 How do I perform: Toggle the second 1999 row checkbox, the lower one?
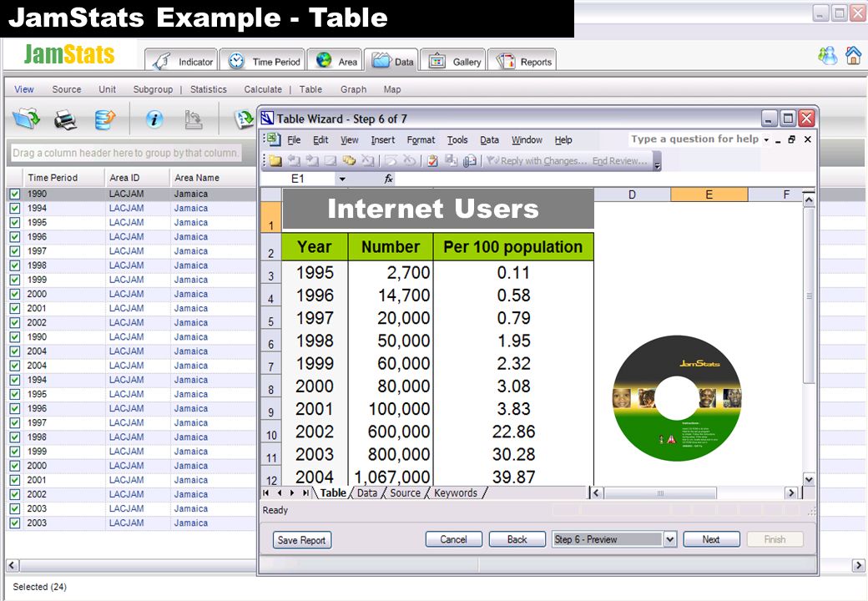pyautogui.click(x=15, y=452)
